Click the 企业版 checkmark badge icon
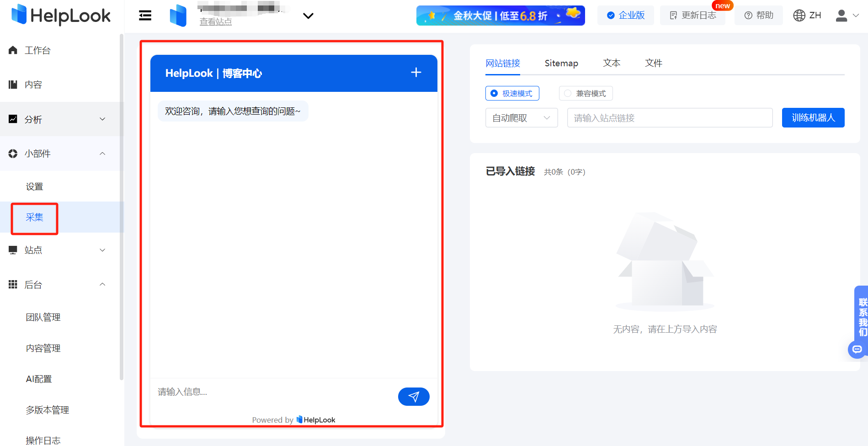Screen dimensions: 868x446 pyautogui.click(x=611, y=16)
